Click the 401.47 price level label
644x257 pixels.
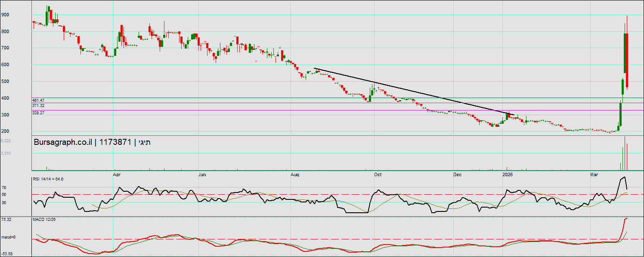pyautogui.click(x=38, y=100)
